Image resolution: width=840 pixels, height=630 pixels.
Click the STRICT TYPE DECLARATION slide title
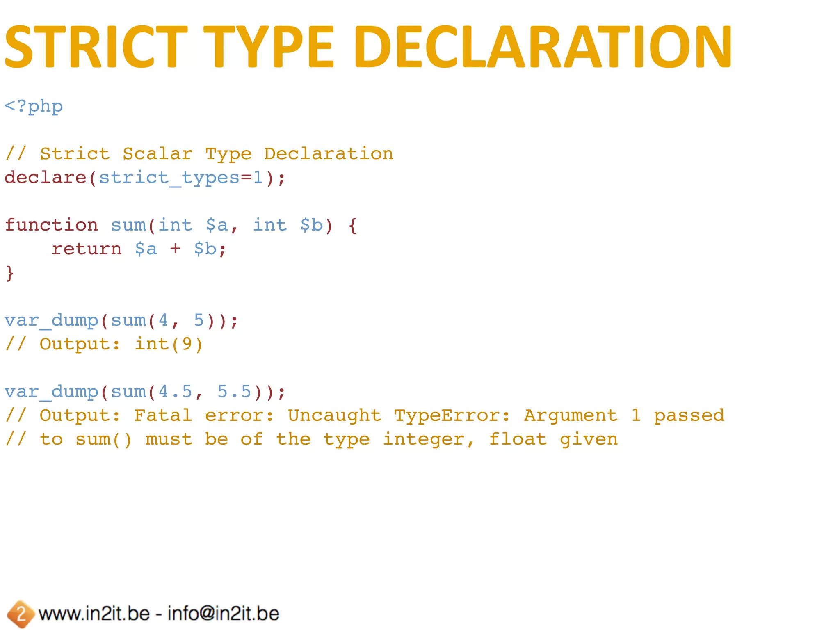(x=368, y=46)
